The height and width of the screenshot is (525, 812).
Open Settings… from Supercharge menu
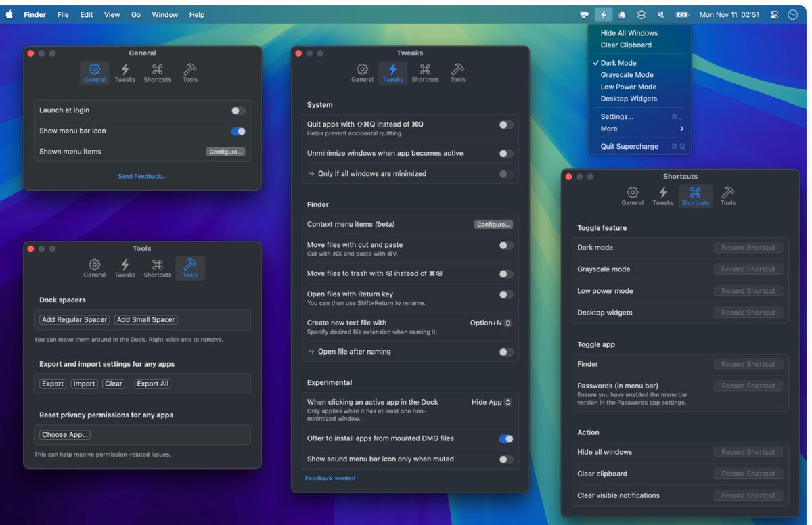click(x=639, y=117)
